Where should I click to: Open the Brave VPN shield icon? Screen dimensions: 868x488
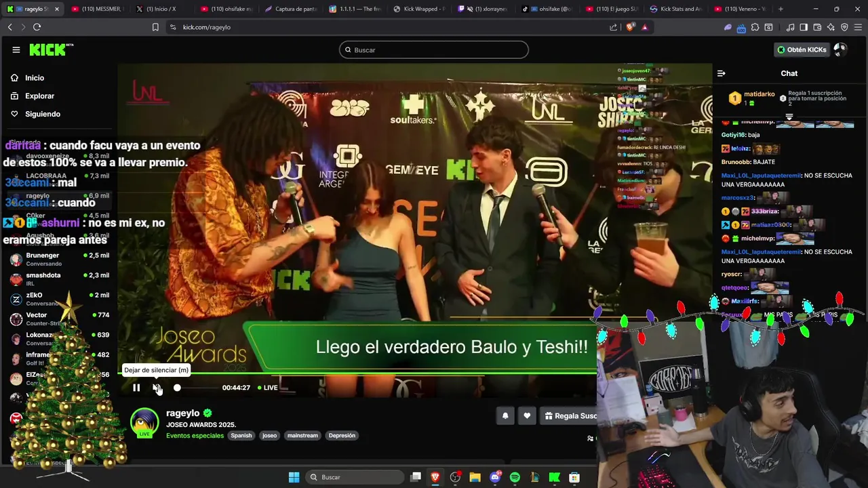click(844, 27)
